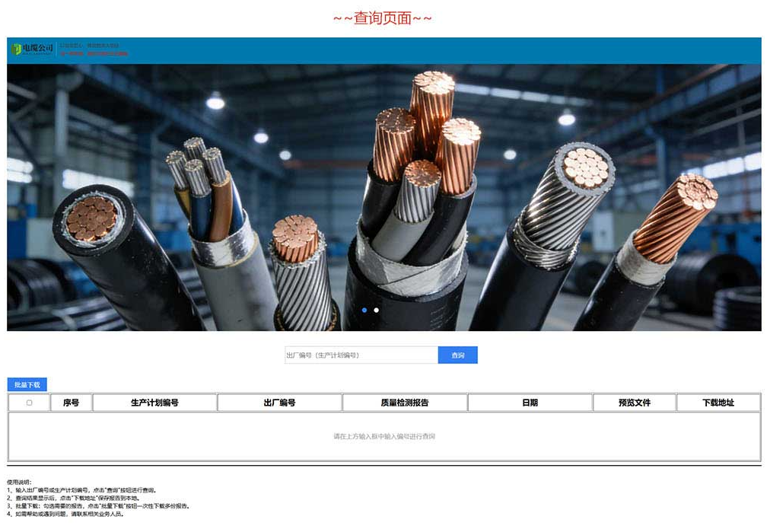Screen dimensions: 767x532
Task: Click the 查询 search button
Action: pyautogui.click(x=457, y=355)
